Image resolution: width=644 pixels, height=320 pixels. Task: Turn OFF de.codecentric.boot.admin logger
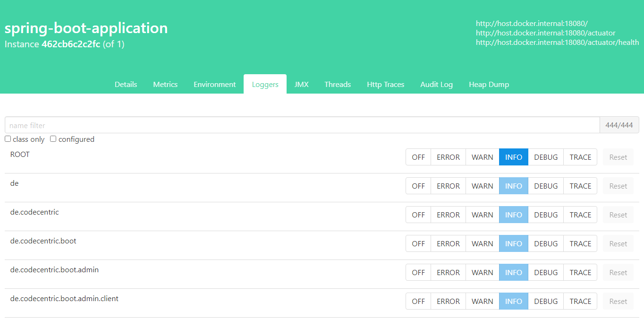click(x=418, y=272)
